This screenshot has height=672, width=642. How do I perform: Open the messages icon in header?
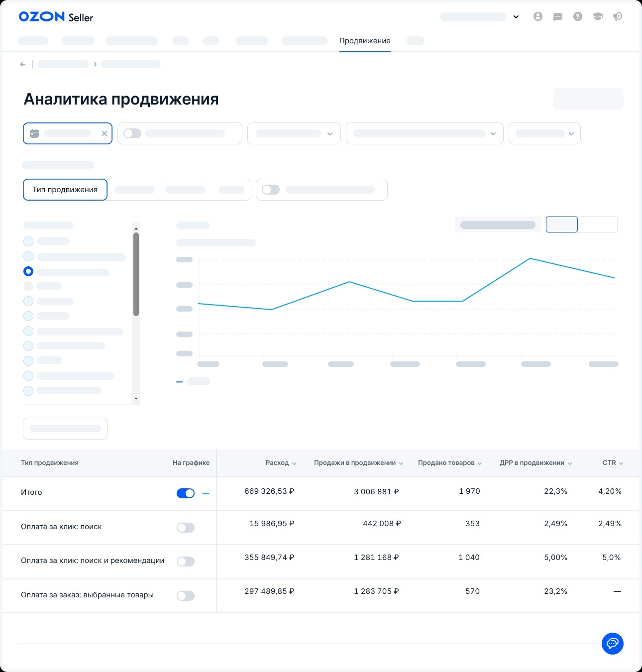point(558,17)
